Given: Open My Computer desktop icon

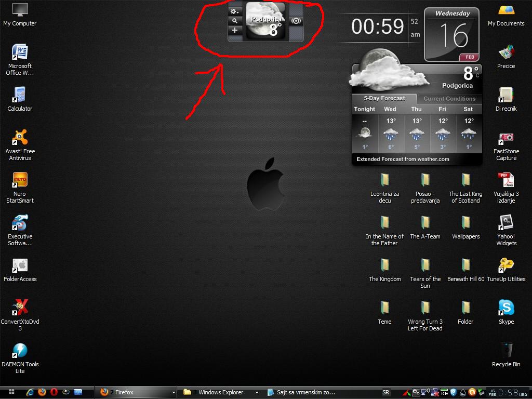Looking at the screenshot, I should [20, 15].
